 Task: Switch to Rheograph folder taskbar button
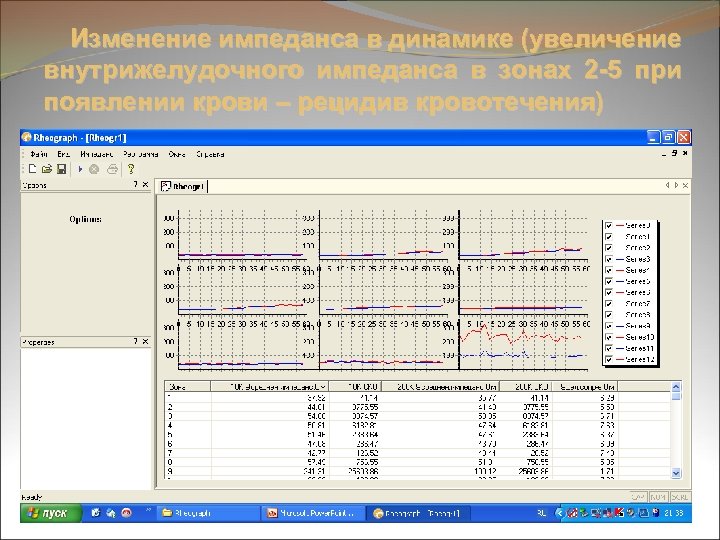[208, 513]
